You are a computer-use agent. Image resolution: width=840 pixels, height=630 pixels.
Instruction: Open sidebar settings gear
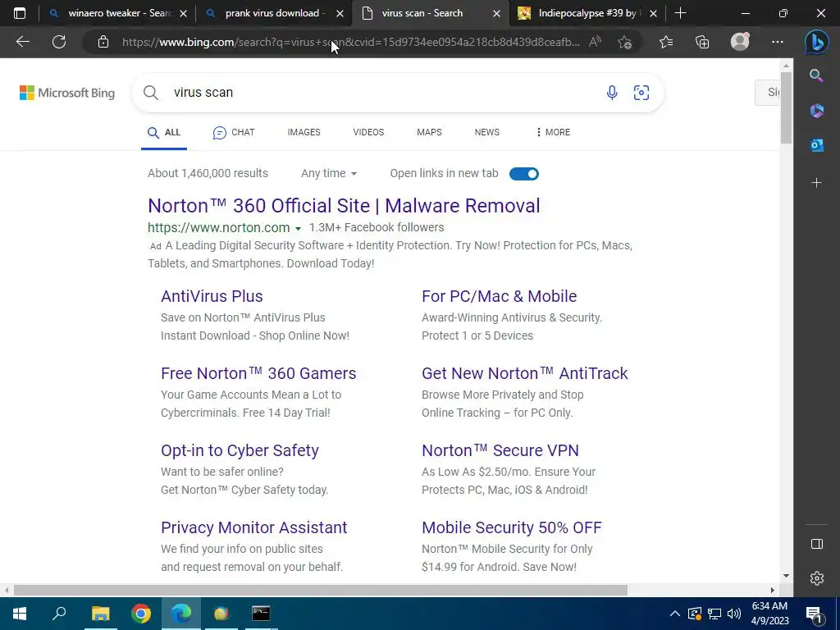[816, 578]
